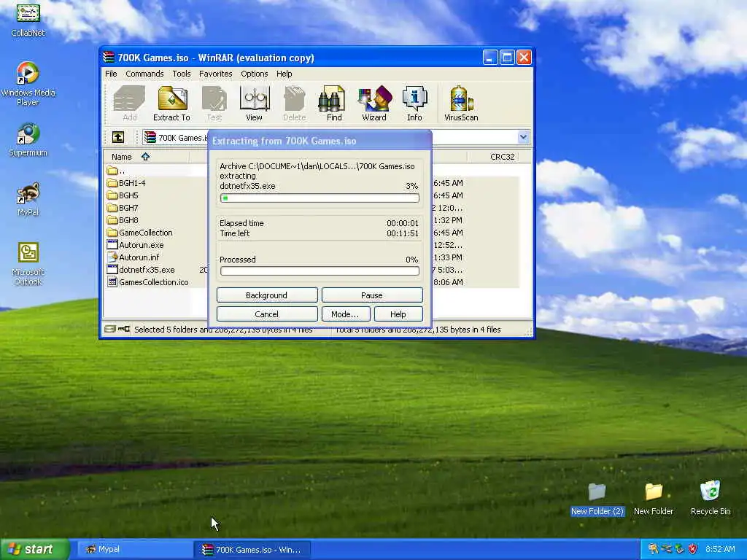Screen dimensions: 747x560
Task: Select Autorun.inf in file list
Action: tap(133, 257)
